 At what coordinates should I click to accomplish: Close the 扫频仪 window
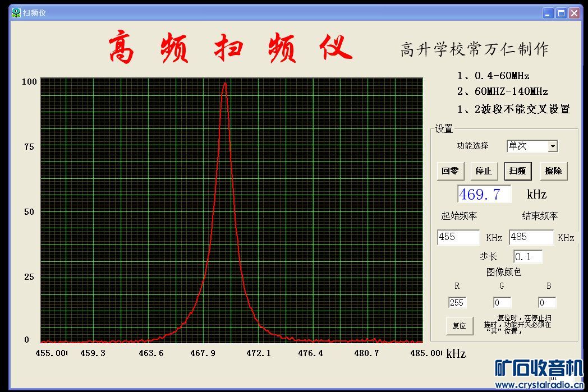click(x=574, y=13)
